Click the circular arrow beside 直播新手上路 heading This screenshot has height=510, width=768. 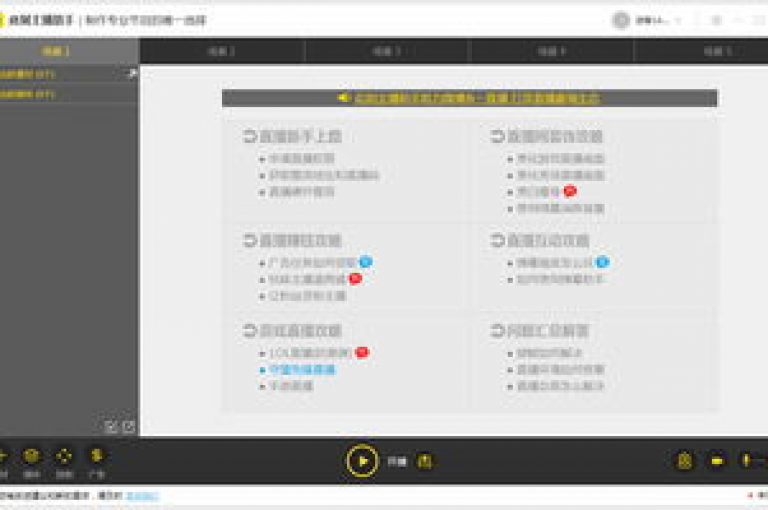point(250,136)
